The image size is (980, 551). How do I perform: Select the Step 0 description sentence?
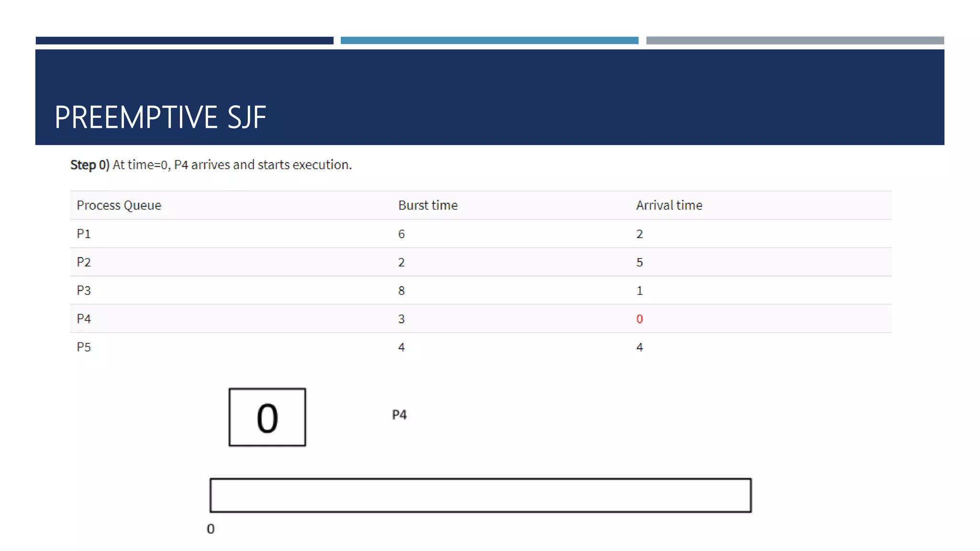coord(211,165)
